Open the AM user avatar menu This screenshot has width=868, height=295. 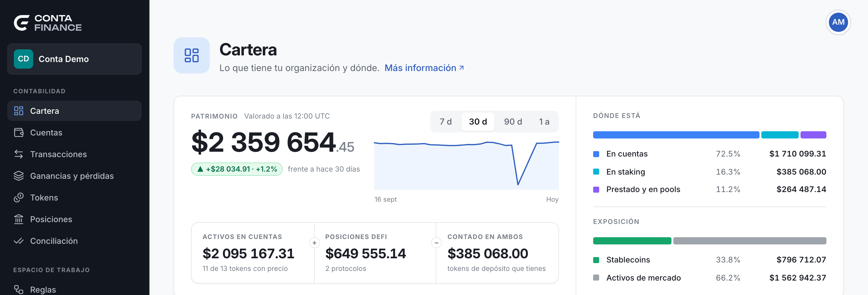tap(838, 22)
